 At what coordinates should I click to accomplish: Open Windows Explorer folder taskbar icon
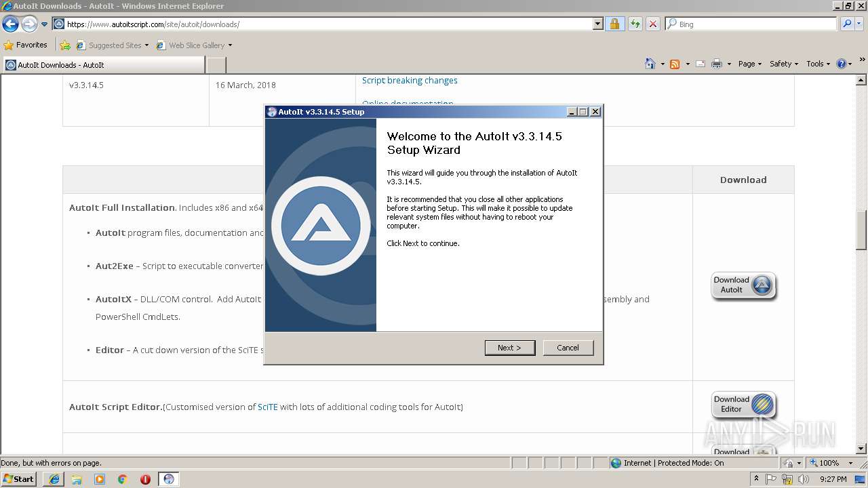[77, 479]
